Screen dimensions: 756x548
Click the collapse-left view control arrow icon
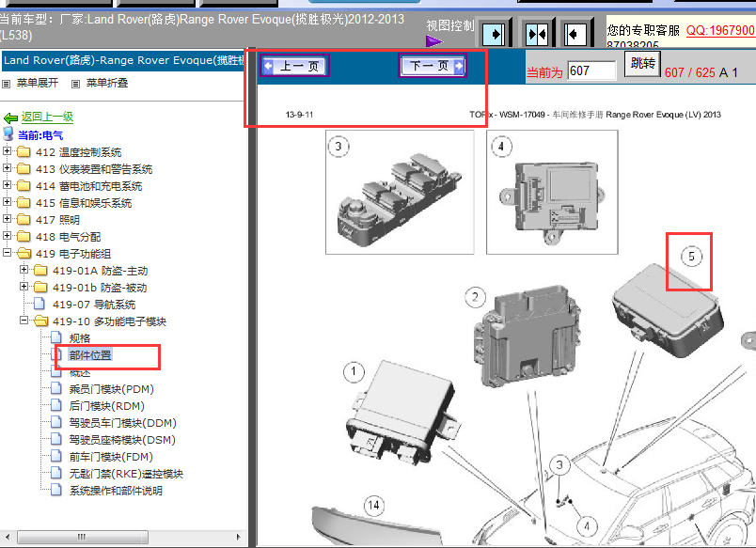pos(575,34)
